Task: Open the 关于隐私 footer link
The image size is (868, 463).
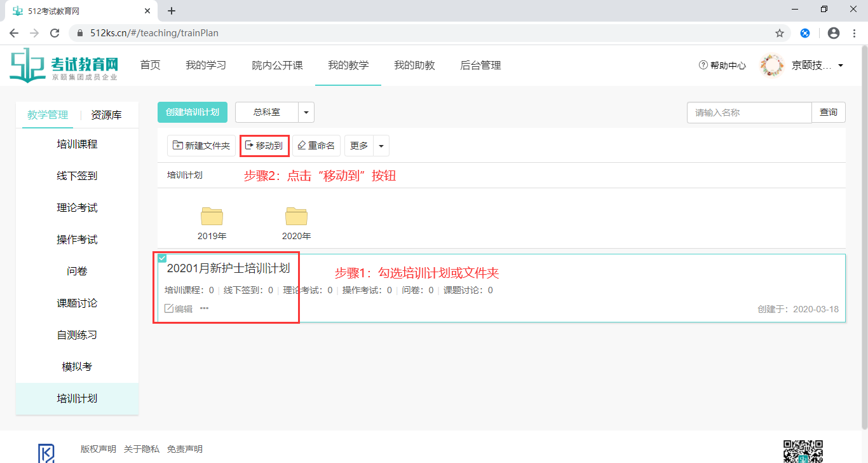Action: click(142, 449)
